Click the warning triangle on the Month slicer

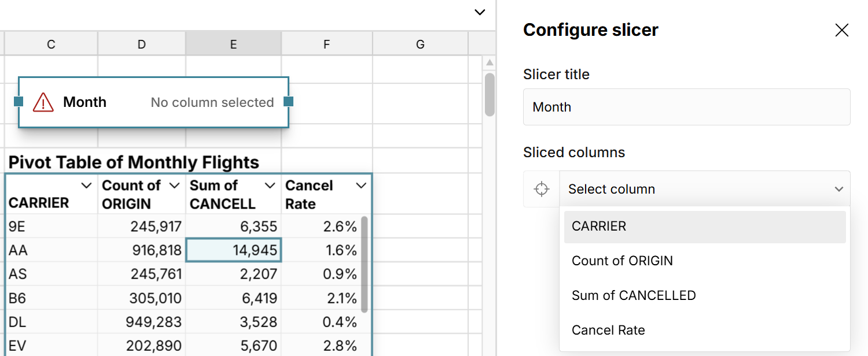[43, 101]
